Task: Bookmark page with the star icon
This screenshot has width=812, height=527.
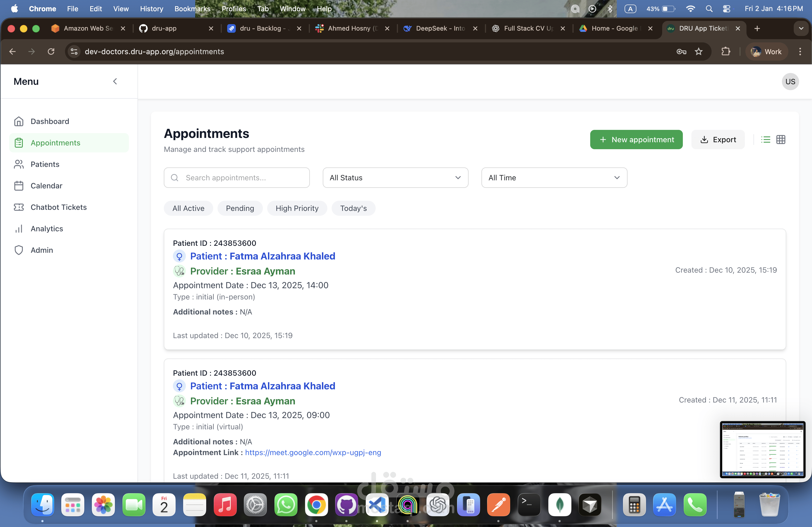Action: (x=699, y=52)
